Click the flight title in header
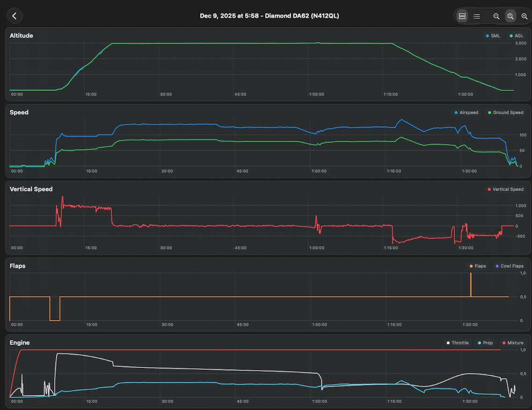 tap(269, 16)
